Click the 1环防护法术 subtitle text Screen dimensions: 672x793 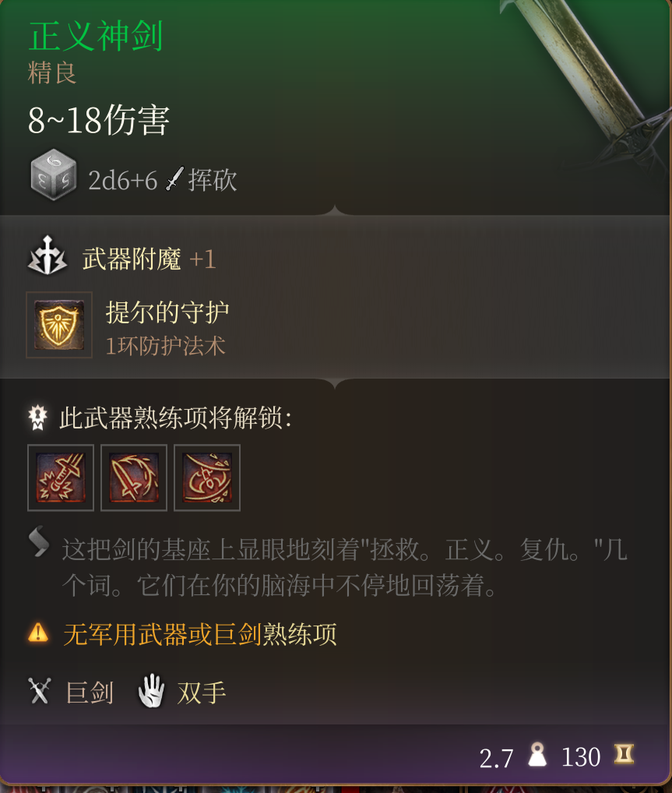[x=165, y=347]
